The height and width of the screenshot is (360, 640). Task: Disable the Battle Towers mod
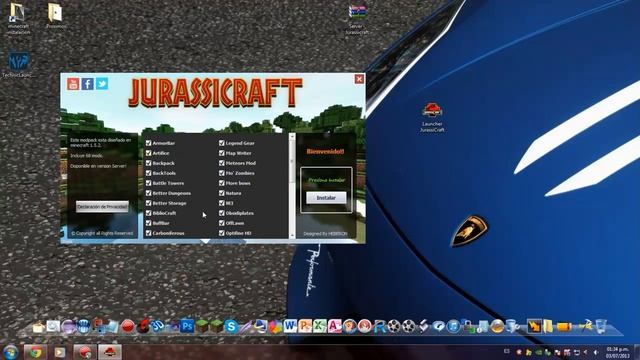[149, 183]
